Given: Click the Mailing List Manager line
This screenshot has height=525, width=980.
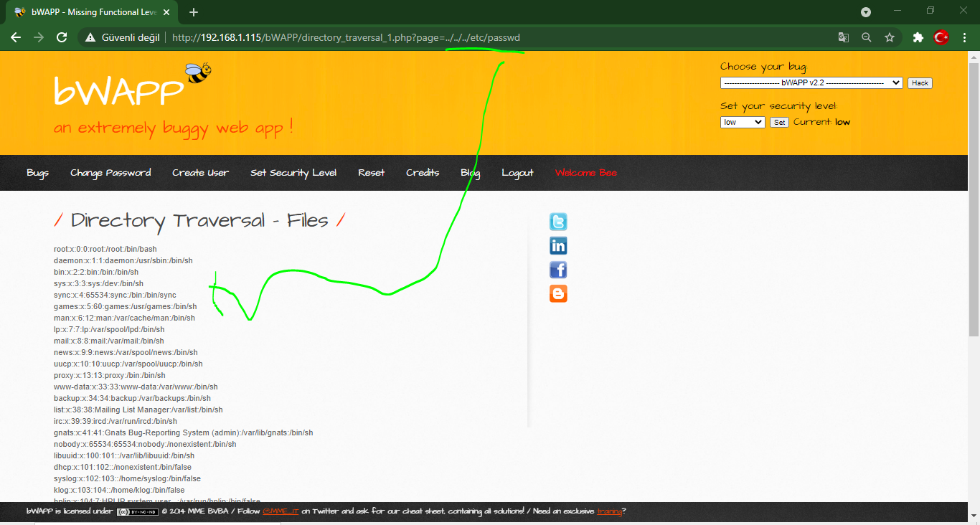Looking at the screenshot, I should coord(138,410).
